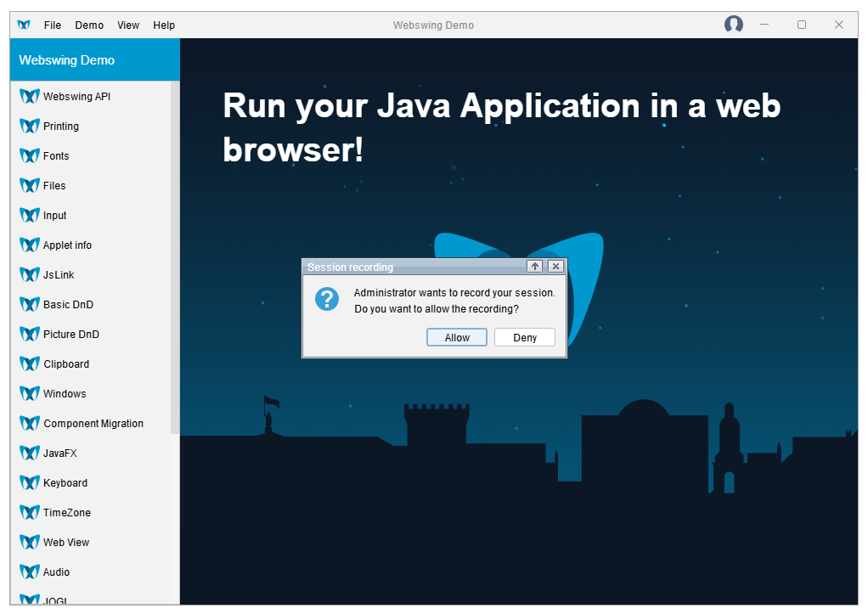The image size is (868, 614).
Task: Click the sidebar vertical scrollbar
Action: click(175, 257)
